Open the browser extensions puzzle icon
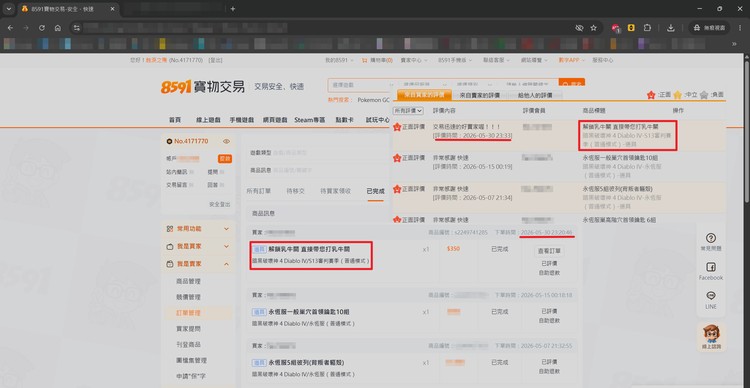Screen dimensions: 750x388 647,28
